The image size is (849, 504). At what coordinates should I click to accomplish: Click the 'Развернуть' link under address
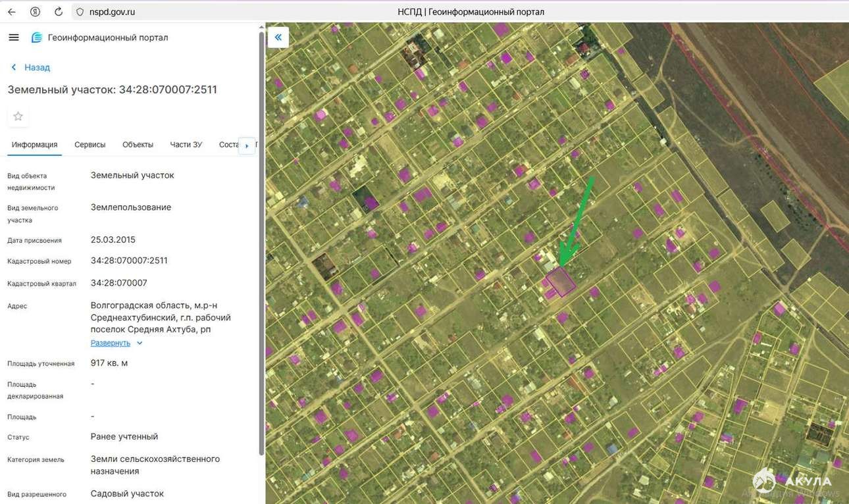[x=111, y=343]
